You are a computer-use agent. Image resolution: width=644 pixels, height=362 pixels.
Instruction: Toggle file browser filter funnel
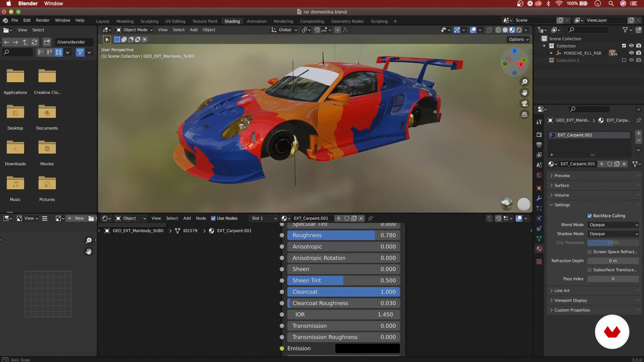80,52
